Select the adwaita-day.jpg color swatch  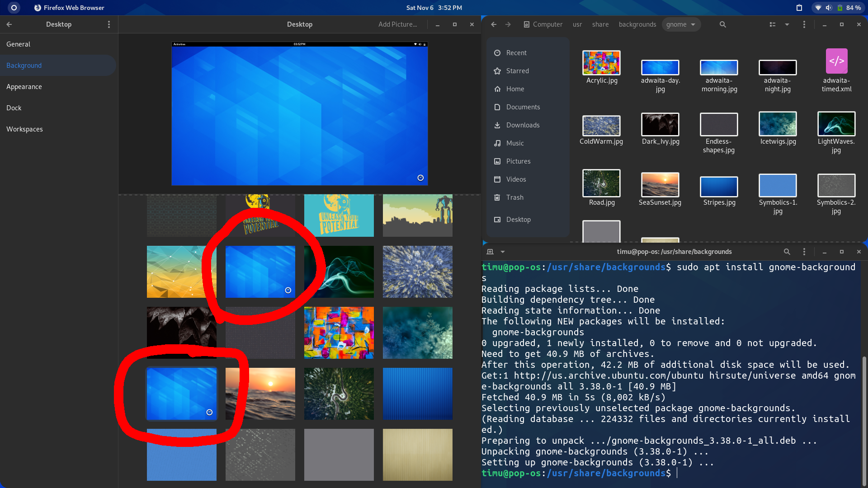pos(660,67)
